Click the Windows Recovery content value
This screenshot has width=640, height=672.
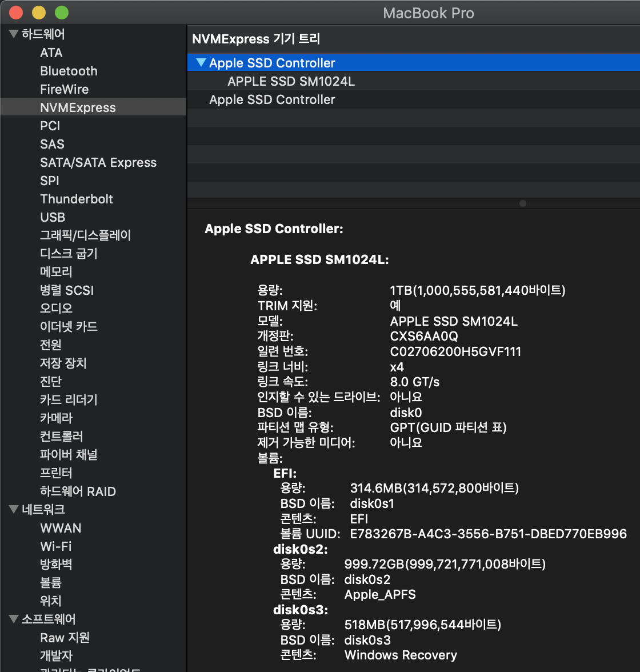401,655
